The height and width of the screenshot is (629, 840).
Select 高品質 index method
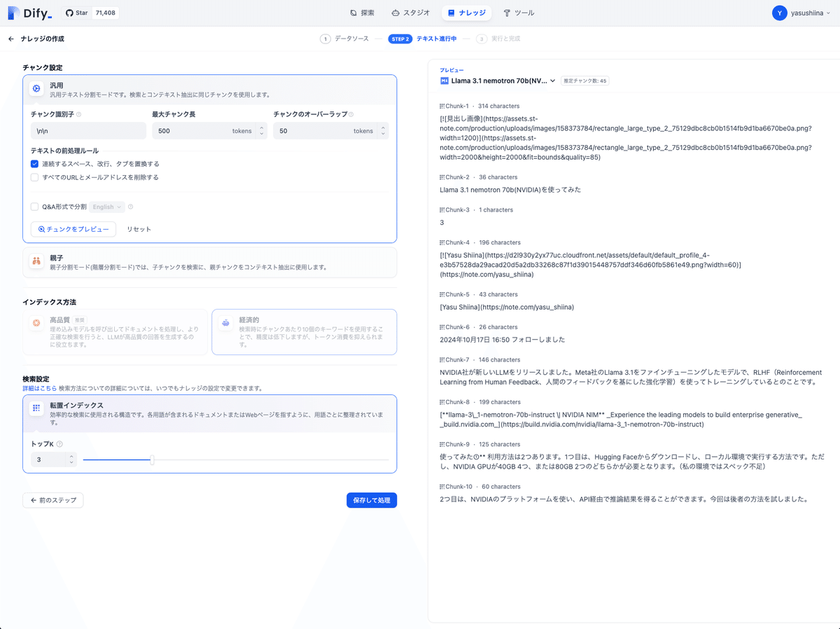pos(115,332)
